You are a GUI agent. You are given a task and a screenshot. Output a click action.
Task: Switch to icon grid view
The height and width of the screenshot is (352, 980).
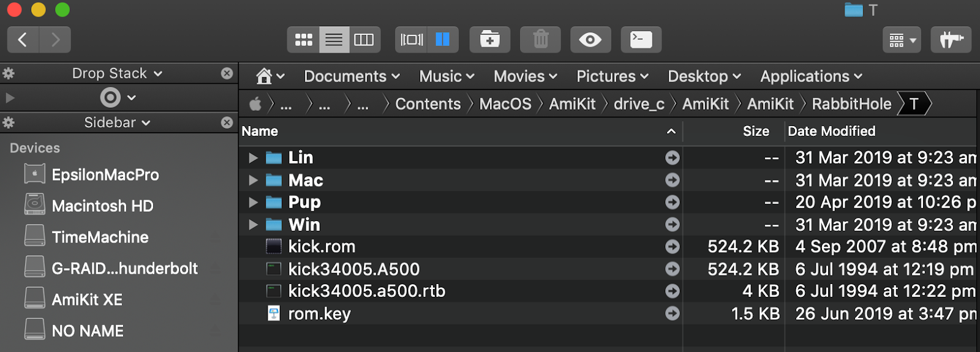[303, 40]
